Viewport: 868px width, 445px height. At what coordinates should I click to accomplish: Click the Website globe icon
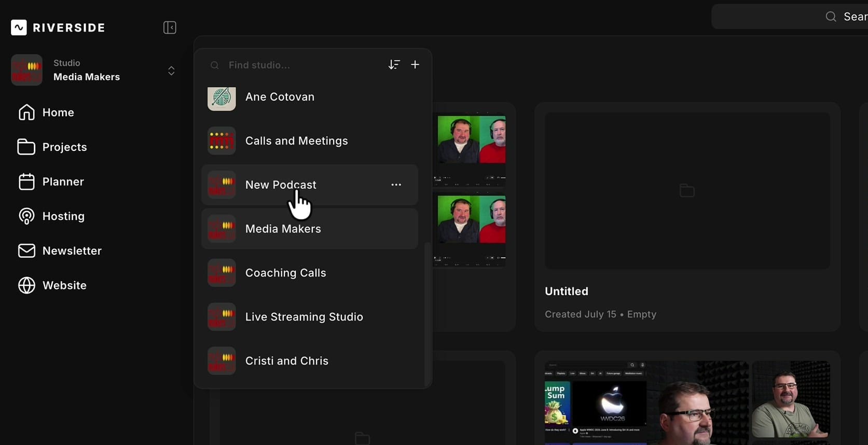point(26,285)
